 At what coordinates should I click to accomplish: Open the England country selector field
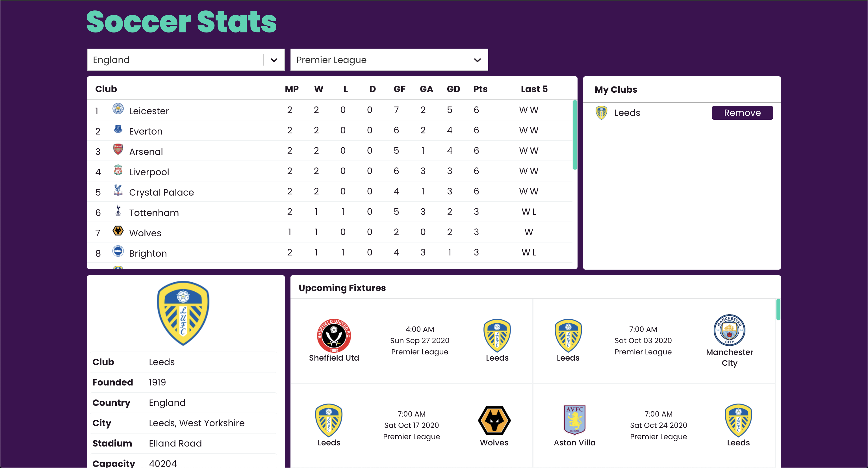pos(186,60)
